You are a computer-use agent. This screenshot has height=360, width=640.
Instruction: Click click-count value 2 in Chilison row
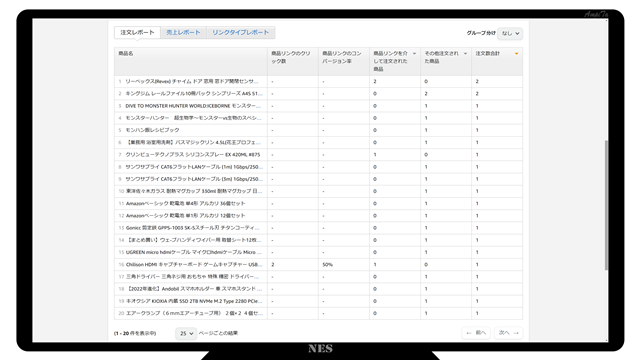click(273, 264)
